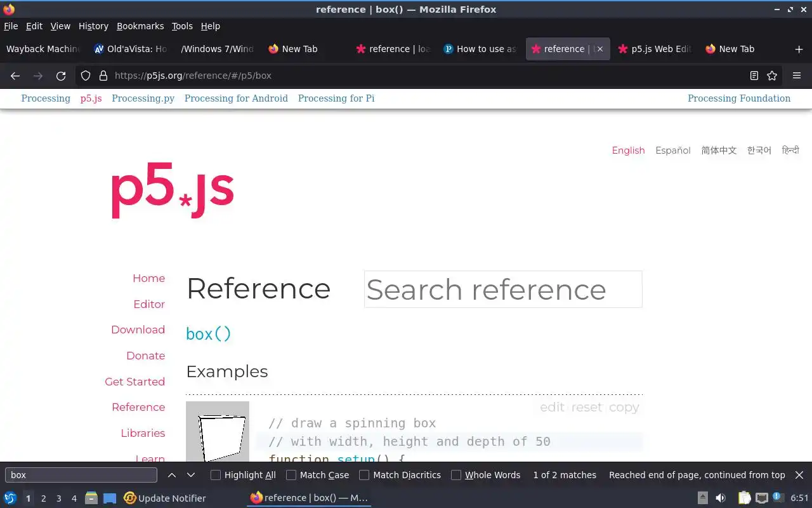Open the Tools menu
This screenshot has height=508, width=812.
point(182,26)
